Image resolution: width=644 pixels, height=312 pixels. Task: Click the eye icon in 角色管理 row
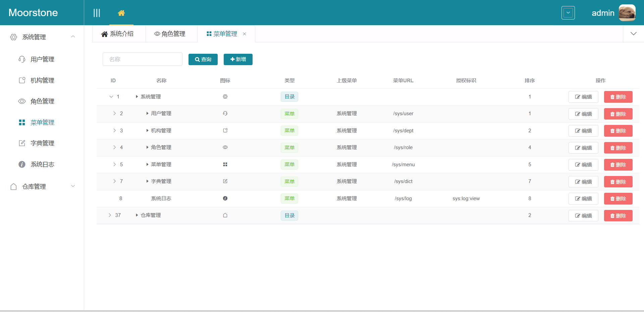tap(225, 147)
